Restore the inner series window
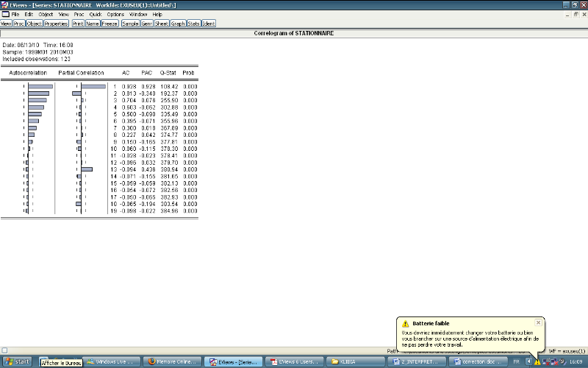This screenshot has width=588, height=368. pos(575,14)
